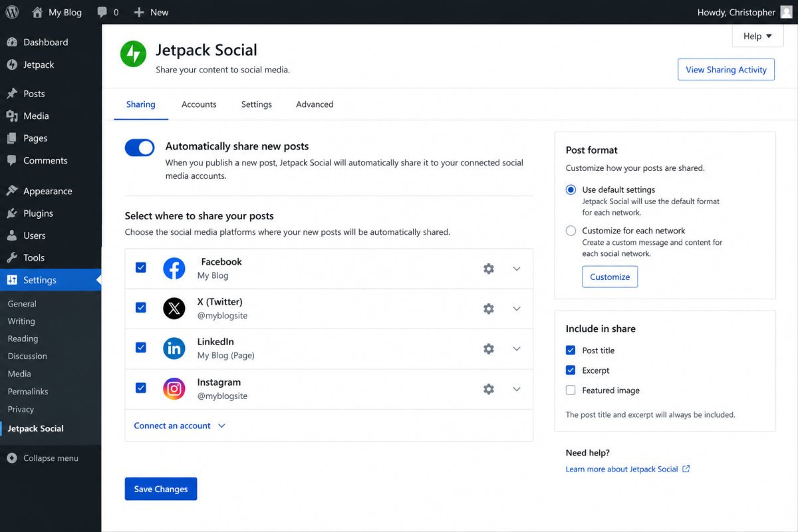Expand the X (Twitter) row chevron
798x532 pixels.
[517, 309]
